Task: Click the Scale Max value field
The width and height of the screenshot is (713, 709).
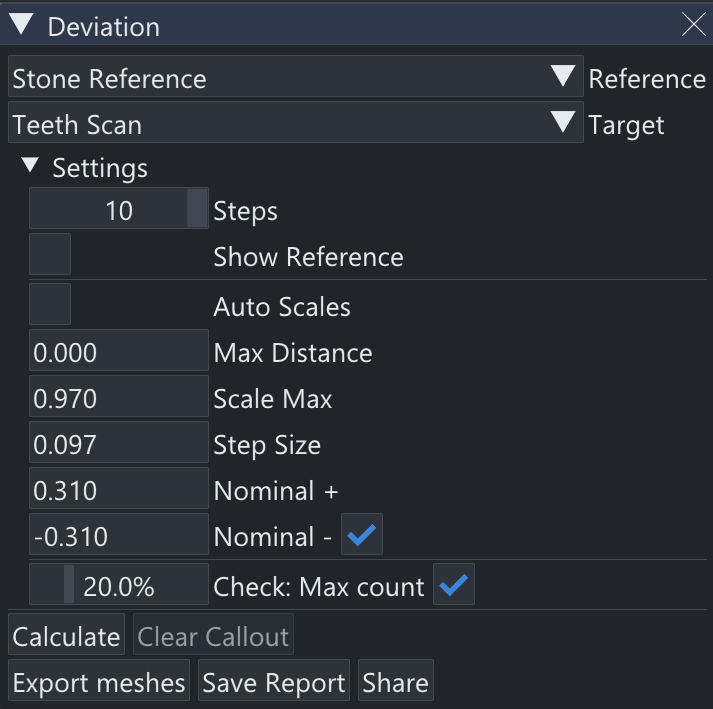Action: [119, 399]
